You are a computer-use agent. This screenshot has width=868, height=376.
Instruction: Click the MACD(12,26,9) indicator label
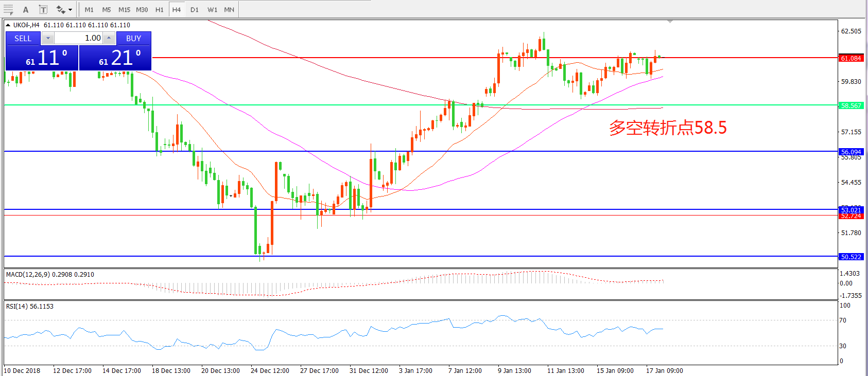tap(28, 275)
